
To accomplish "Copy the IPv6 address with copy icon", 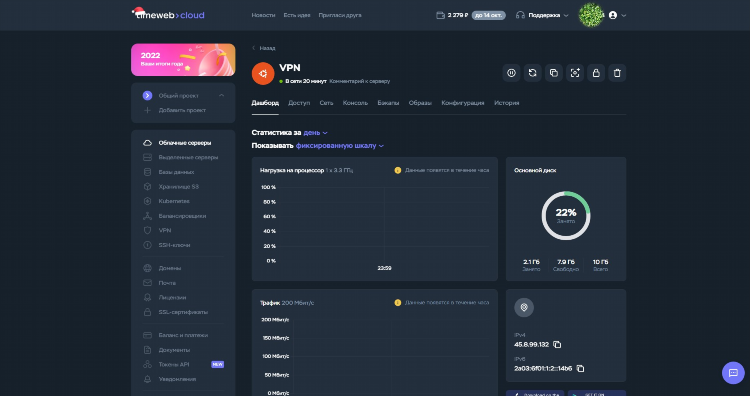I will (580, 368).
